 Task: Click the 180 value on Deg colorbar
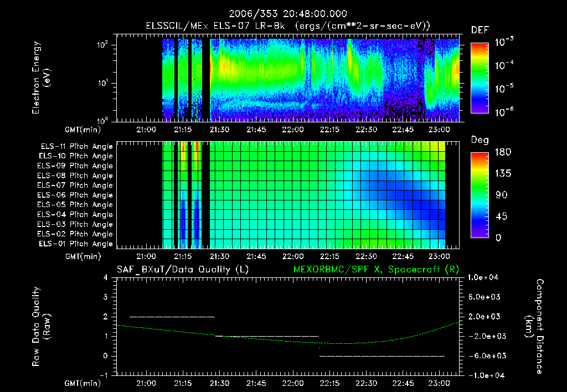(503, 152)
